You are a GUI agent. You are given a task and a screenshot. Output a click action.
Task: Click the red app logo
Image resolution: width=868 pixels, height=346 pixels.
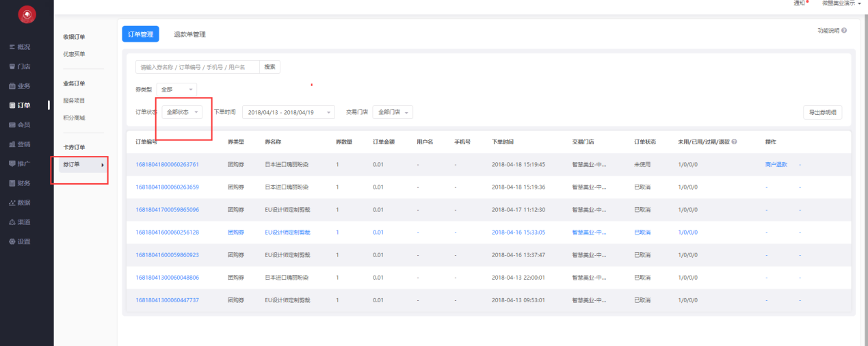[27, 14]
